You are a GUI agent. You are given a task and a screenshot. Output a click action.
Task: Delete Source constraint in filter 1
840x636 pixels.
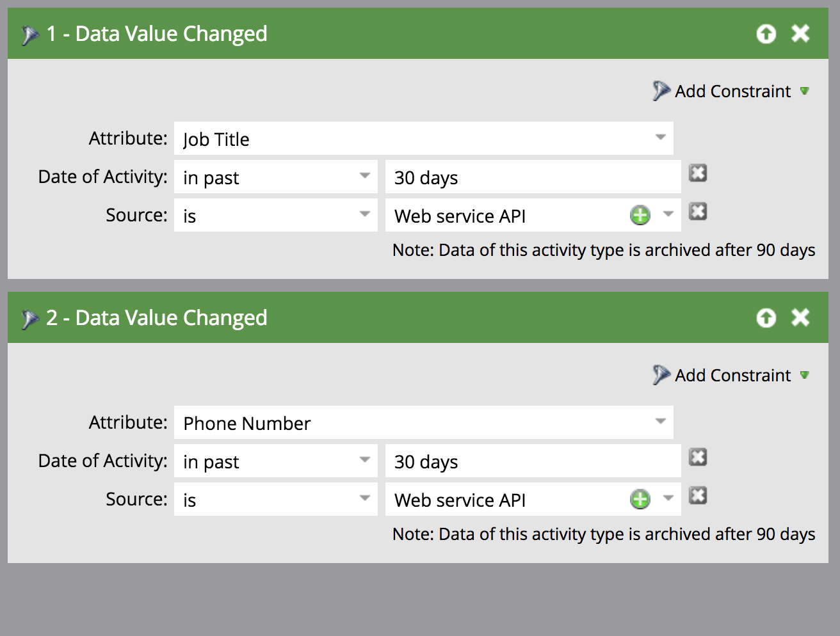pos(698,212)
